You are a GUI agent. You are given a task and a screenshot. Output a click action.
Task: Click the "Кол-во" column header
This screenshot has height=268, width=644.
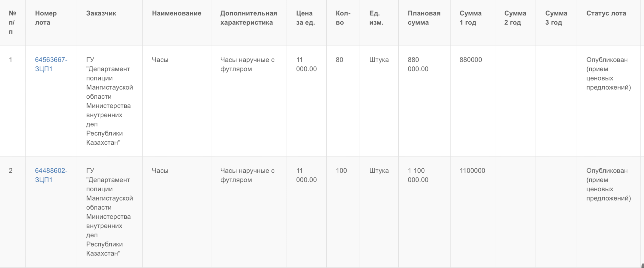point(343,18)
